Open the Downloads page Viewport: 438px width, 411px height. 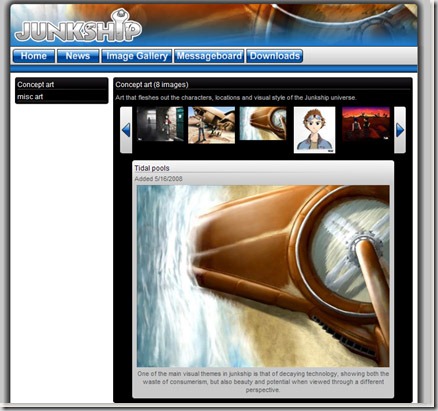275,56
